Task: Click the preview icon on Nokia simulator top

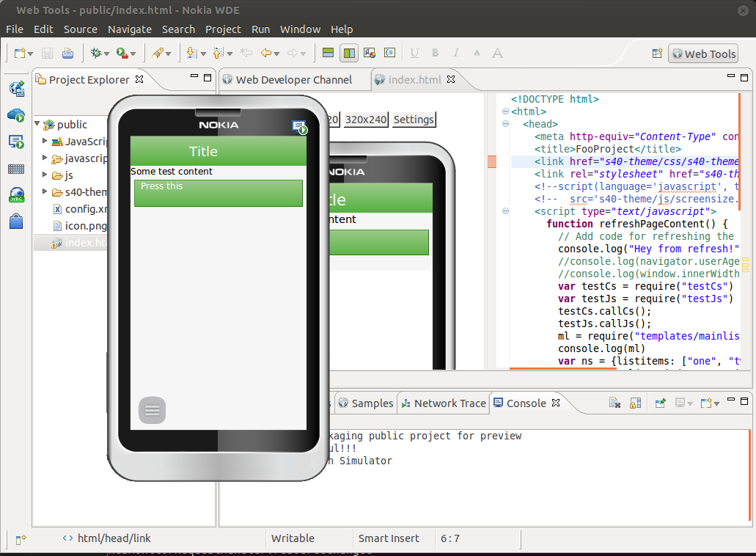Action: [x=299, y=128]
